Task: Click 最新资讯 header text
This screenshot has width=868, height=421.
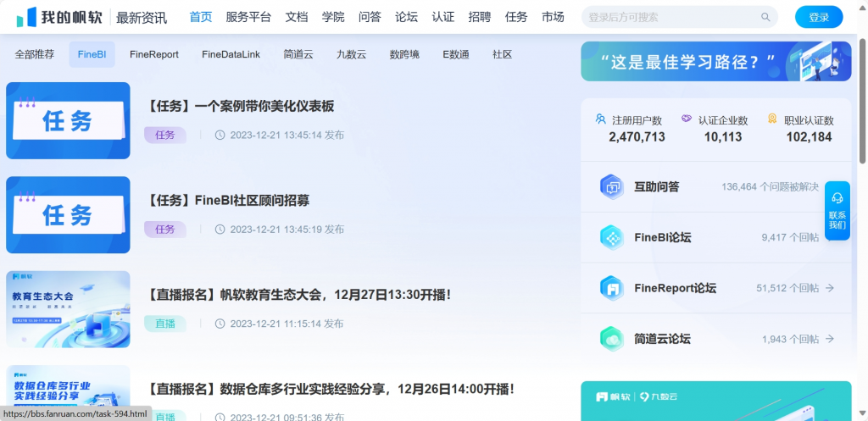Action: [x=142, y=18]
